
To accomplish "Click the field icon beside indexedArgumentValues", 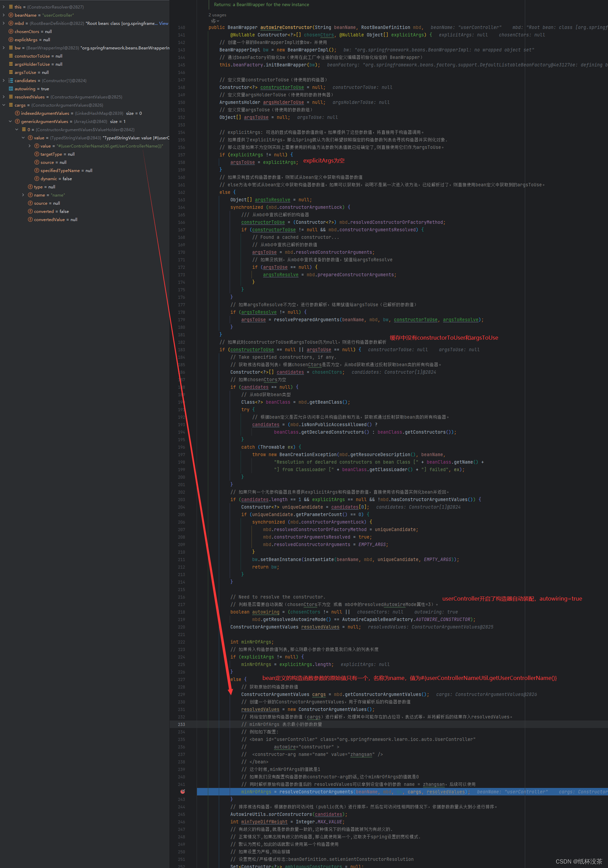I will coord(17,113).
